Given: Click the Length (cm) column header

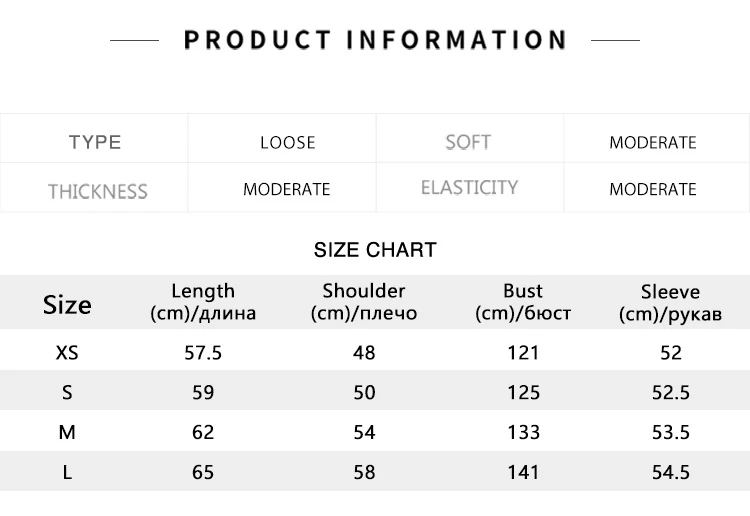Looking at the screenshot, I should [x=203, y=302].
